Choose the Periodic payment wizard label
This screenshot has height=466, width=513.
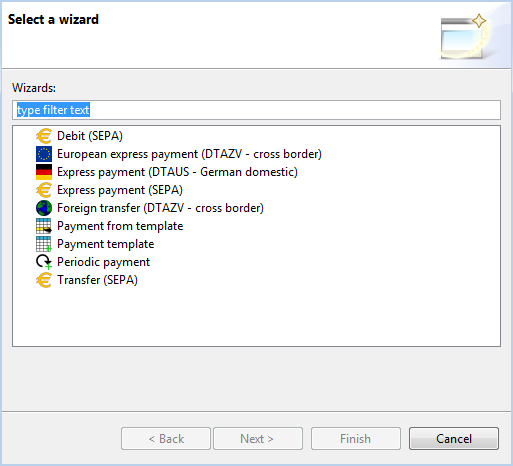click(x=104, y=262)
